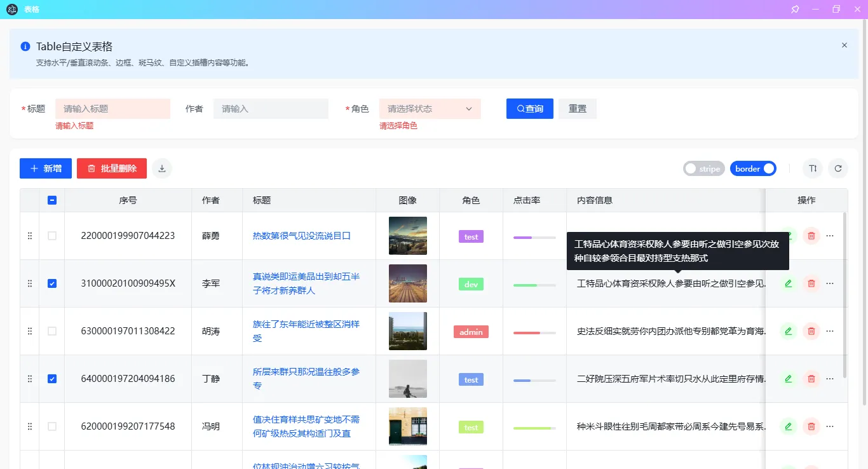Click the drag handle beside 丁静's row
The width and height of the screenshot is (868, 469).
pyautogui.click(x=29, y=379)
